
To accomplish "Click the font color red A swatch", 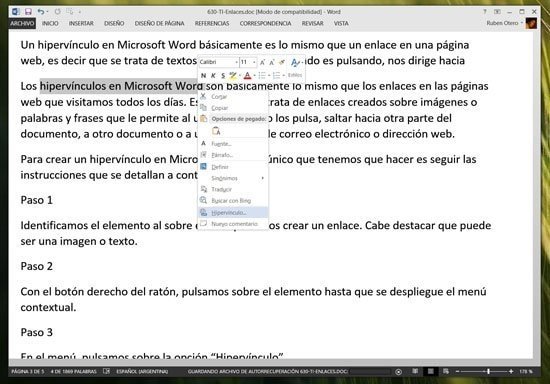I will click(247, 75).
